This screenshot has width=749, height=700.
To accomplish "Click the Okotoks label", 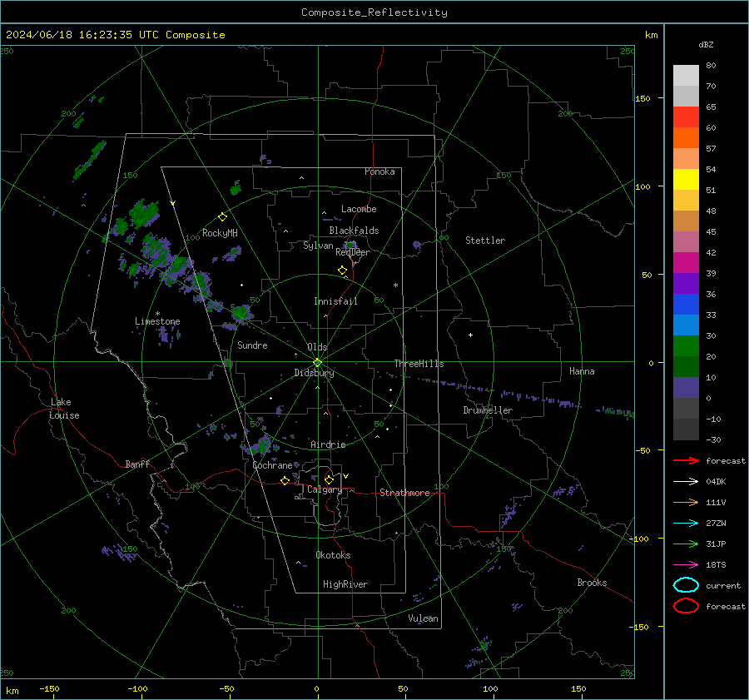I will [x=333, y=554].
